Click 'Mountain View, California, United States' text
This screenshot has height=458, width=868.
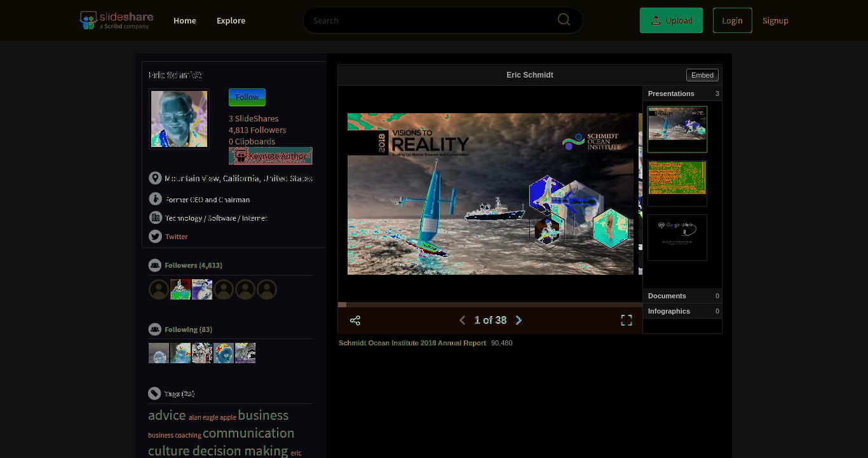tap(238, 178)
